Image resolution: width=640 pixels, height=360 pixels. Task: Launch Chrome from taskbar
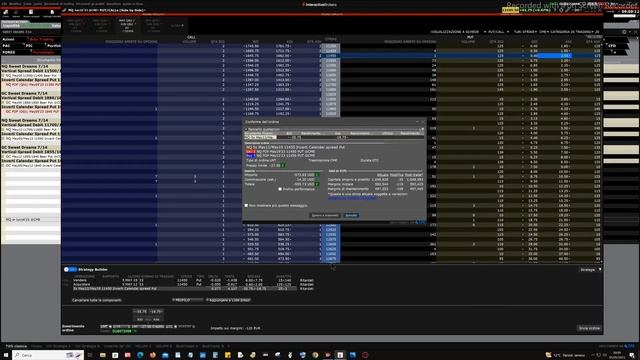(315, 355)
